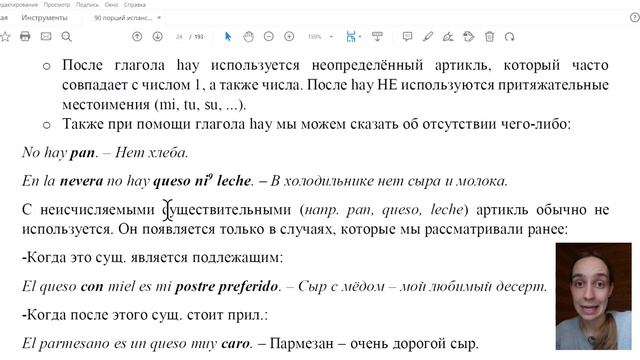This screenshot has width=640, height=360.
Task: Click the fit page width icon
Action: [x=351, y=37]
